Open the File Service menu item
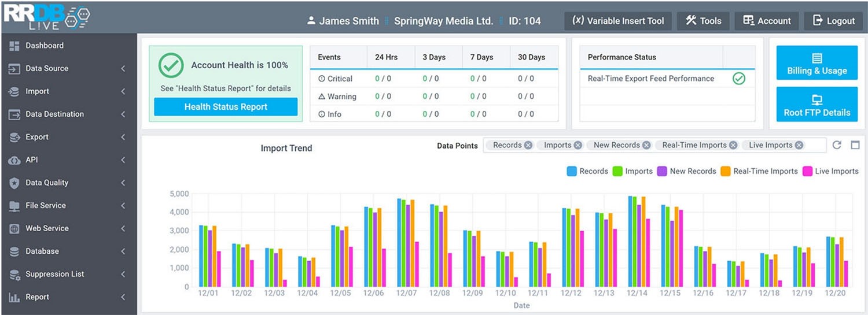Viewport: 868px width, 315px height. (x=45, y=206)
